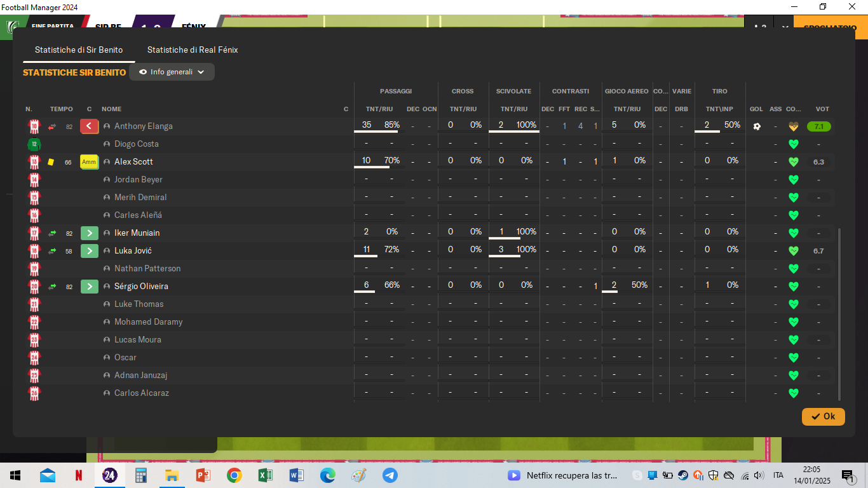
Task: Sort by the NOME column header
Action: point(111,109)
